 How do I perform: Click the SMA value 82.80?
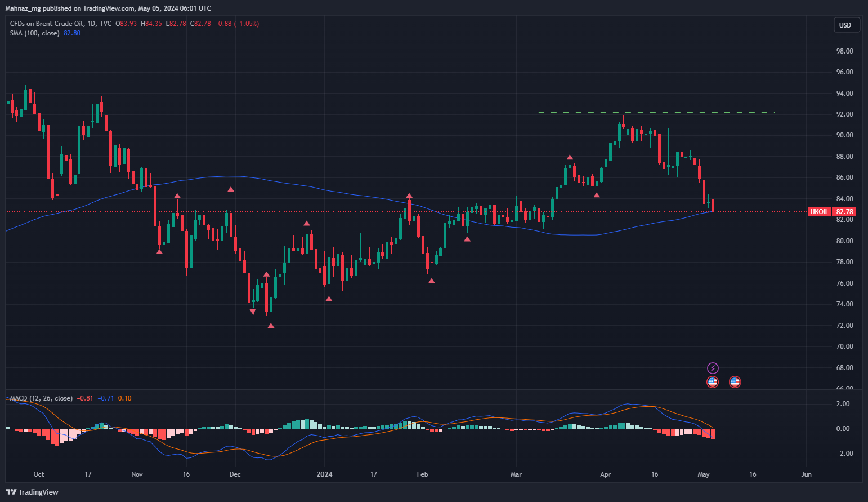pos(72,33)
